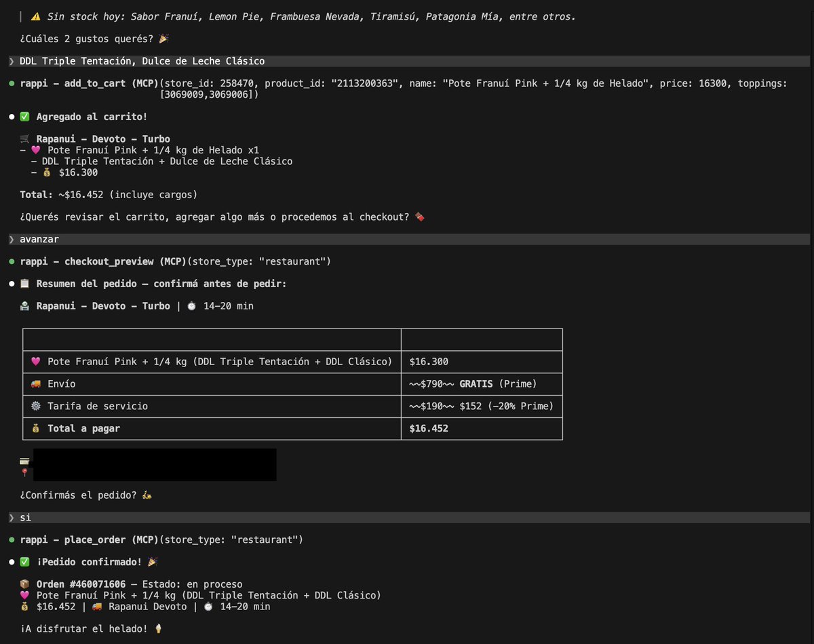This screenshot has height=644, width=814.
Task: Click the pink heart in the confirmed order summary
Action: (25, 595)
